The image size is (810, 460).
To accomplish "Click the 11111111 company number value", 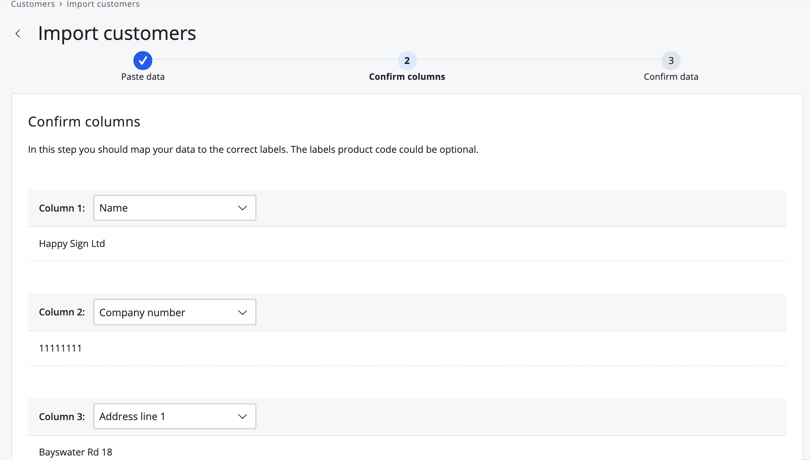I will (x=60, y=349).
